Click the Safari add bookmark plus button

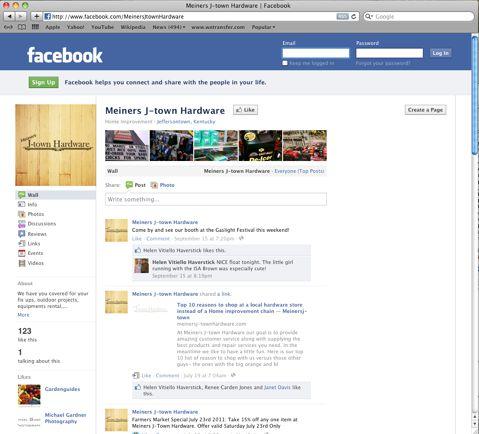36,16
